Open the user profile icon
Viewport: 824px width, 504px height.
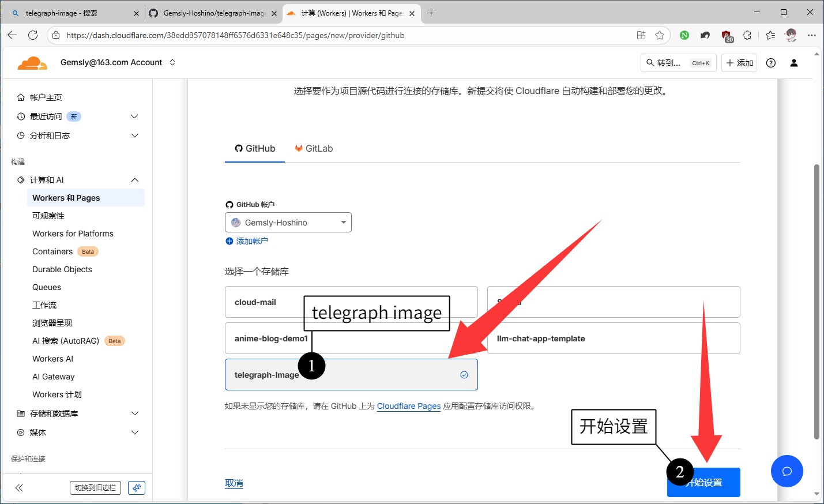tap(793, 63)
